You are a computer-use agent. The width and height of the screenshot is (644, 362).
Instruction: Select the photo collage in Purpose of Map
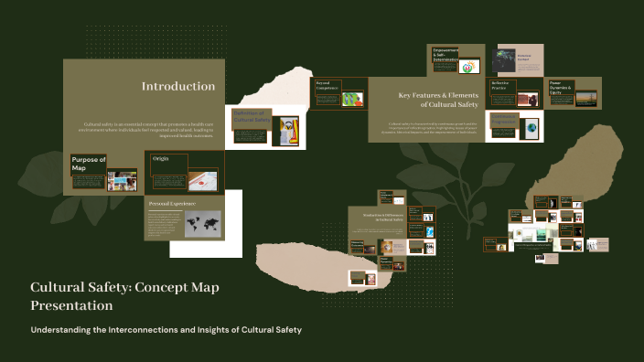122,181
